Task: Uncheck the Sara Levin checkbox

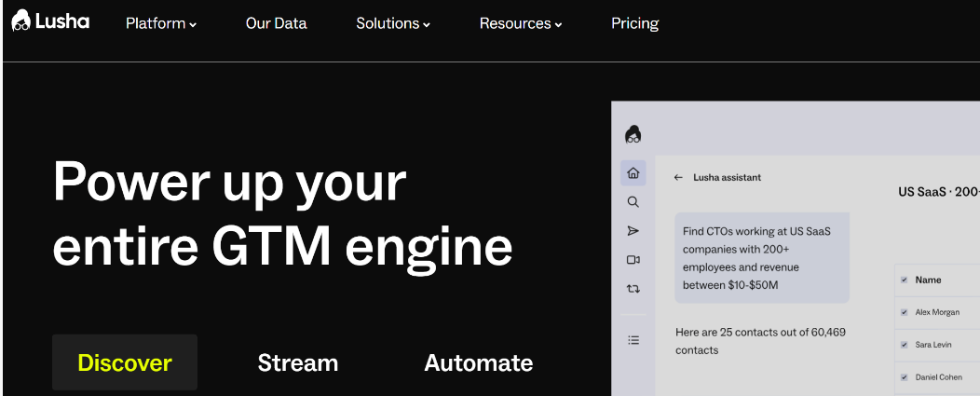Action: click(904, 345)
